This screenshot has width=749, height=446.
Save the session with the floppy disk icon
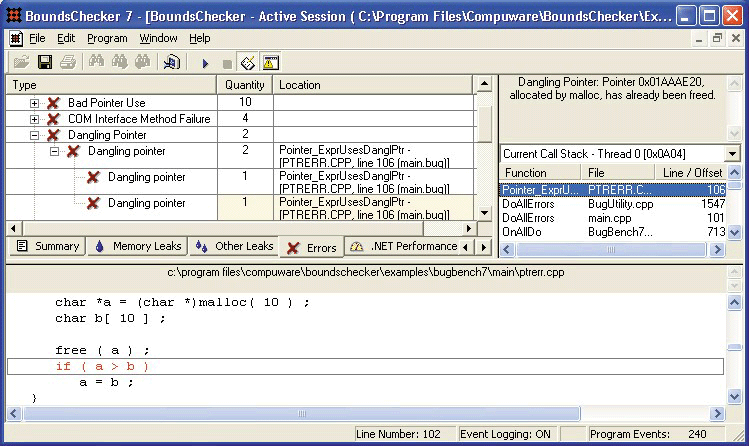pos(45,62)
